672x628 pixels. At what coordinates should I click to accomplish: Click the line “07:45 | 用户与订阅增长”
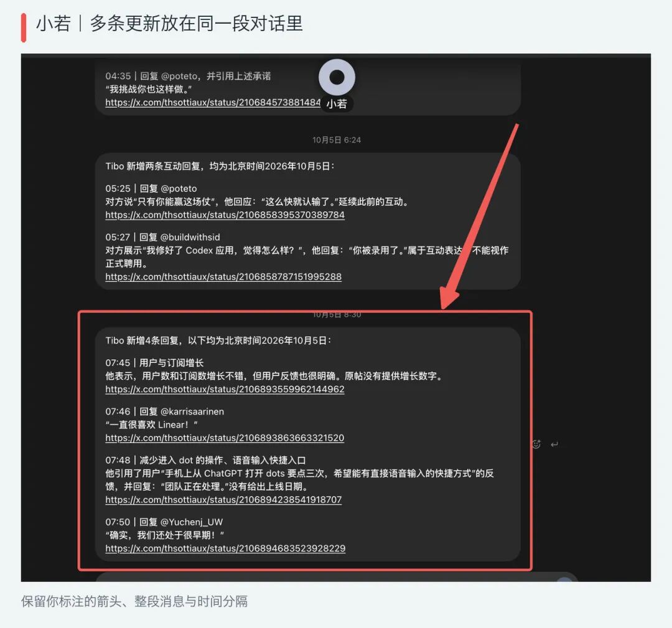click(154, 363)
